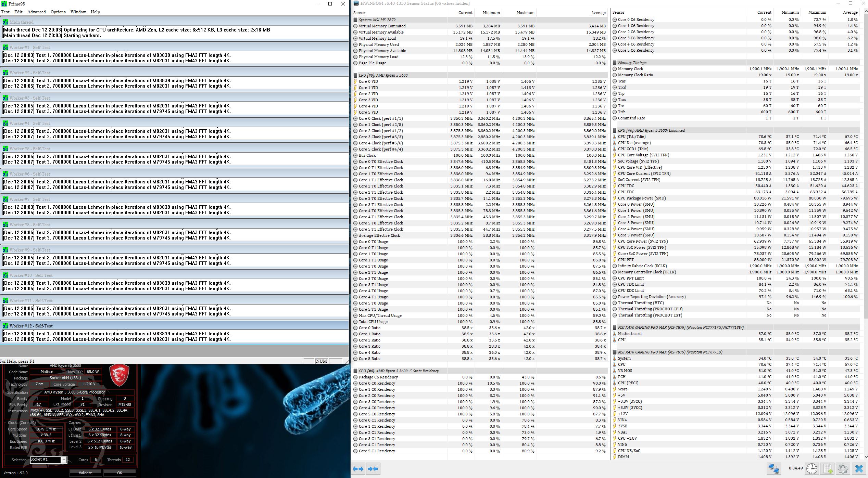Open the Options menu in Prime95
The height and width of the screenshot is (478, 868).
point(58,12)
